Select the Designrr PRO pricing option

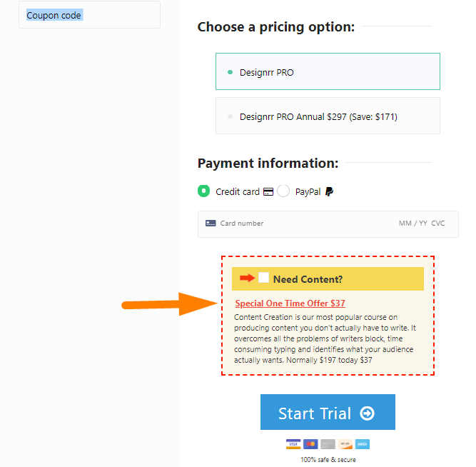(328, 71)
